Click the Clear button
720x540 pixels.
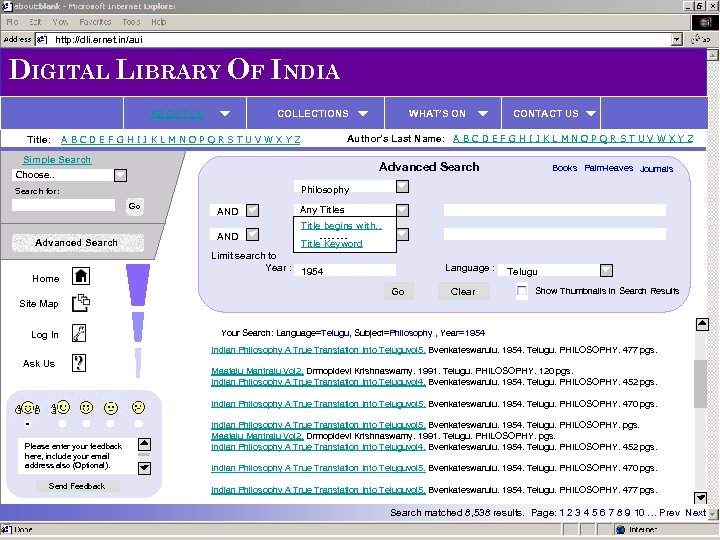(463, 291)
